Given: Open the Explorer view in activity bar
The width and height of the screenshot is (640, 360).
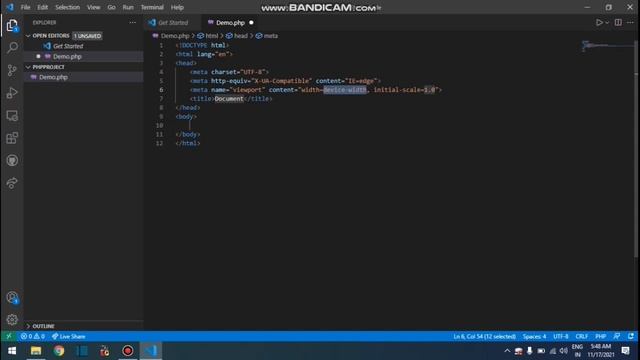Looking at the screenshot, I should point(12,26).
